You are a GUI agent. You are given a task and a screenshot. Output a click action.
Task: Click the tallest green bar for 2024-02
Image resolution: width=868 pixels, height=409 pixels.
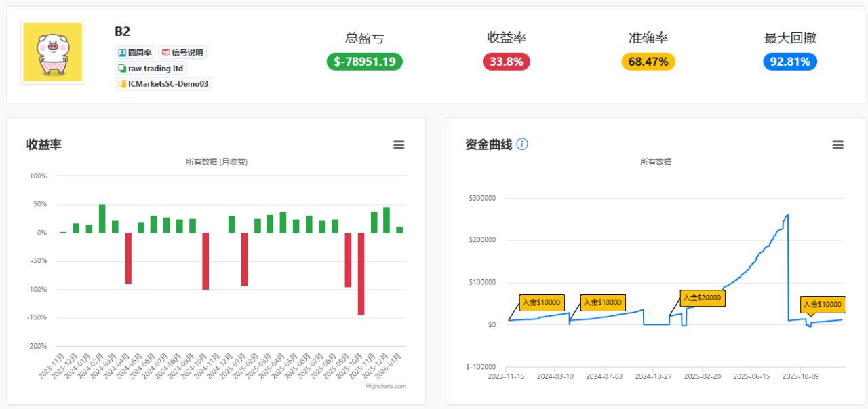pos(102,217)
